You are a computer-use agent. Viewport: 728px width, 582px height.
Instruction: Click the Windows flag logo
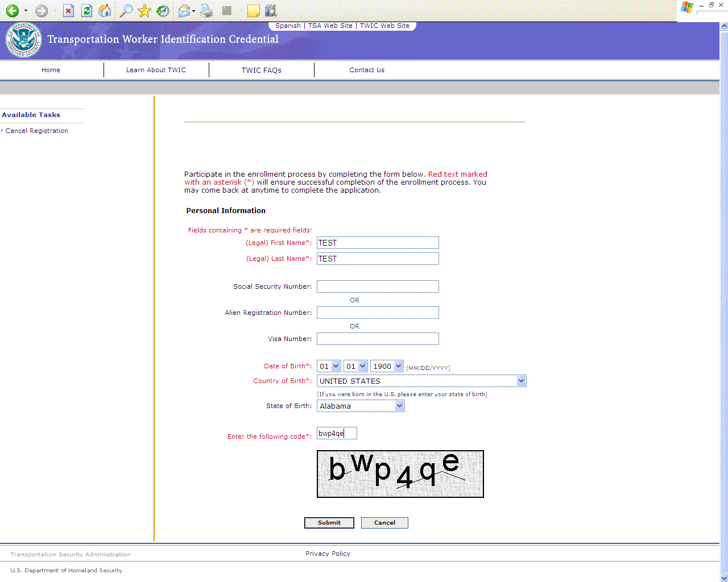(687, 7)
